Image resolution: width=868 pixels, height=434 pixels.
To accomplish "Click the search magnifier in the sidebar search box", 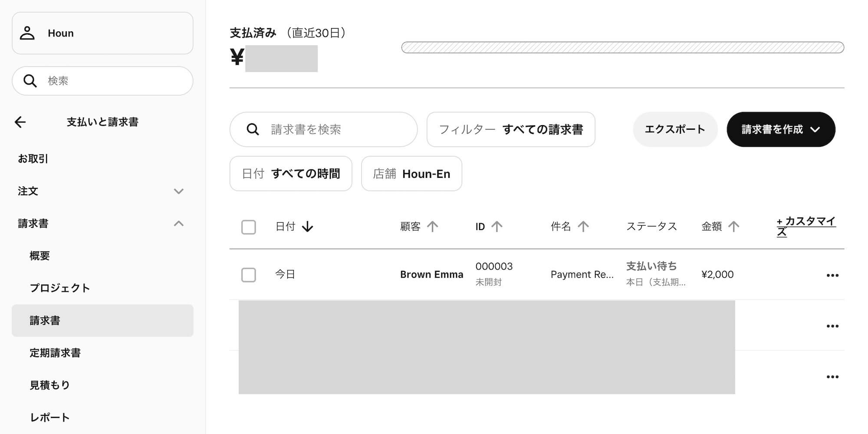I will (29, 81).
